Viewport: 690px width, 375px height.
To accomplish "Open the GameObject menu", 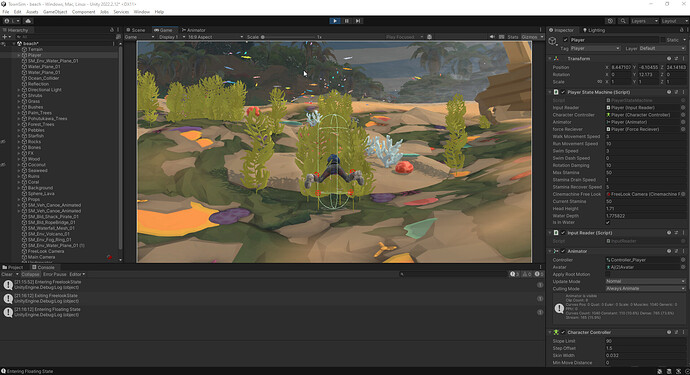I will [55, 12].
